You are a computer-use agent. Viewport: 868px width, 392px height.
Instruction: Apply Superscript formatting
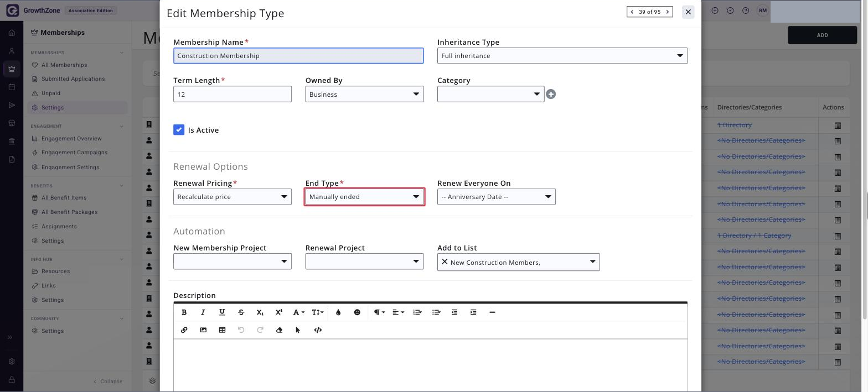coord(279,312)
